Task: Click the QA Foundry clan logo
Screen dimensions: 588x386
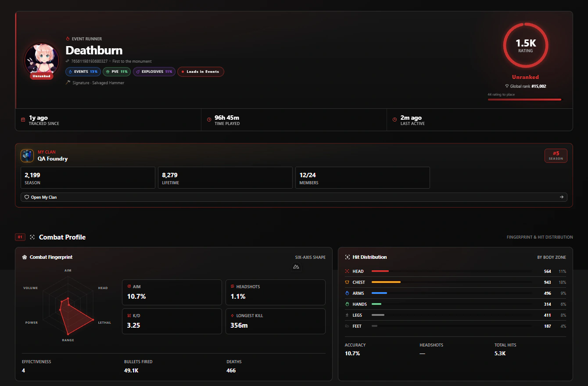Action: pos(27,156)
